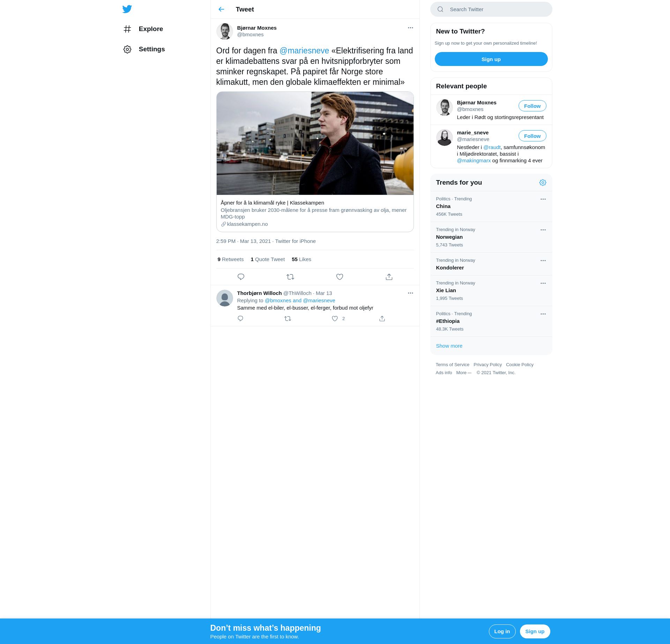The image size is (670, 644).
Task: Click into Search Twitter field
Action: [491, 9]
